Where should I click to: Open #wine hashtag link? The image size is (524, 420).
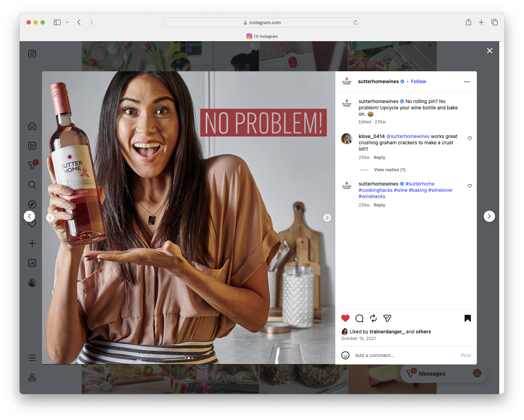(401, 190)
